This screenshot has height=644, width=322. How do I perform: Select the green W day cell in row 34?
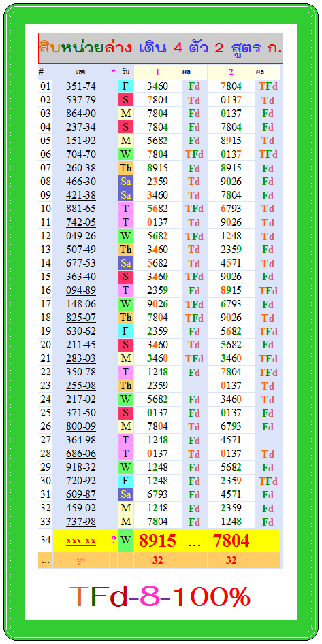(125, 541)
